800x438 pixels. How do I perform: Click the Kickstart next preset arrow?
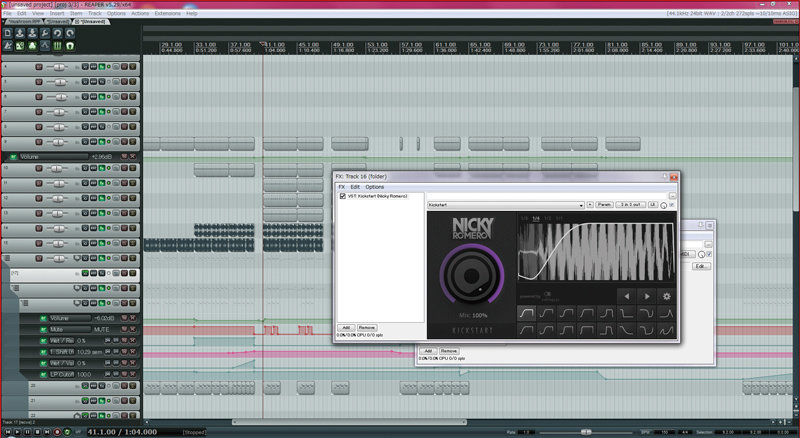click(646, 296)
